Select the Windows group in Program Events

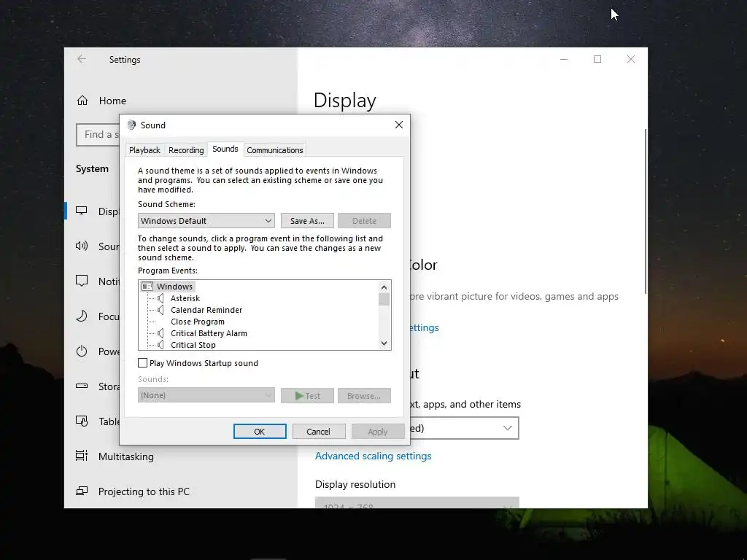coord(174,287)
